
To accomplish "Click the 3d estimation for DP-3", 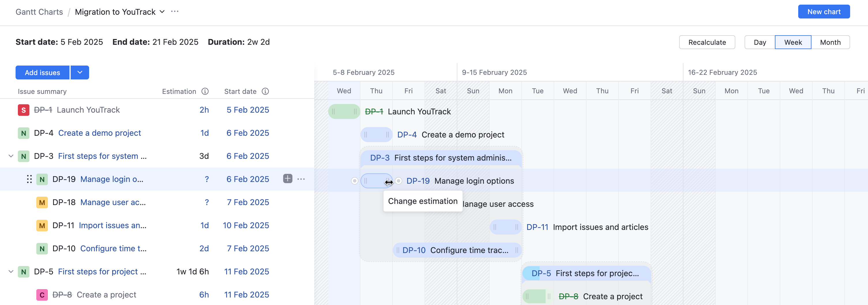I will click(204, 156).
